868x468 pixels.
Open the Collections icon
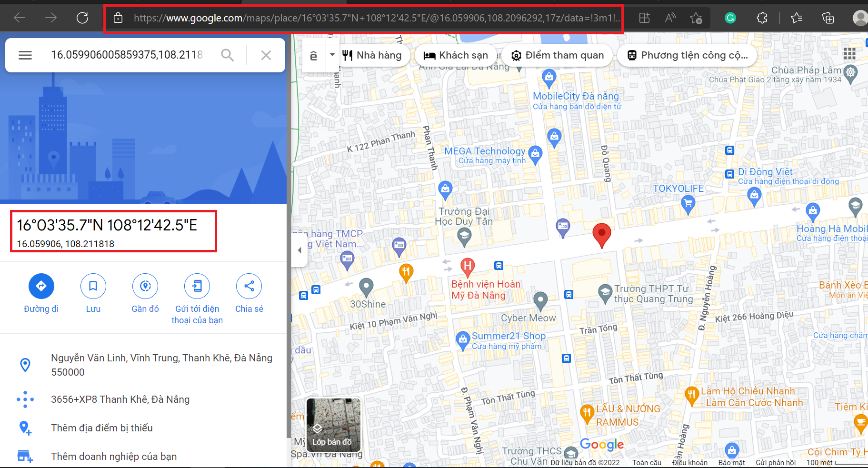pyautogui.click(x=828, y=18)
